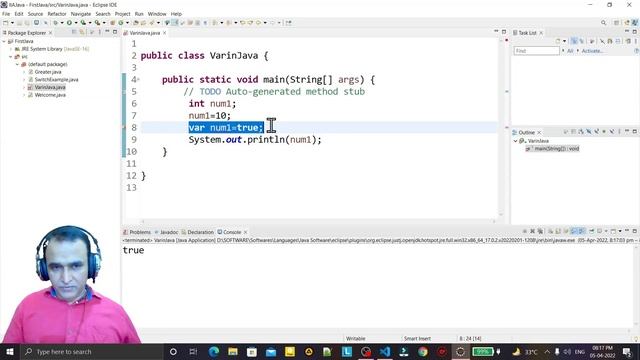640x360 pixels.
Task: Click the Save toolbar icon
Action: pyautogui.click(x=19, y=23)
